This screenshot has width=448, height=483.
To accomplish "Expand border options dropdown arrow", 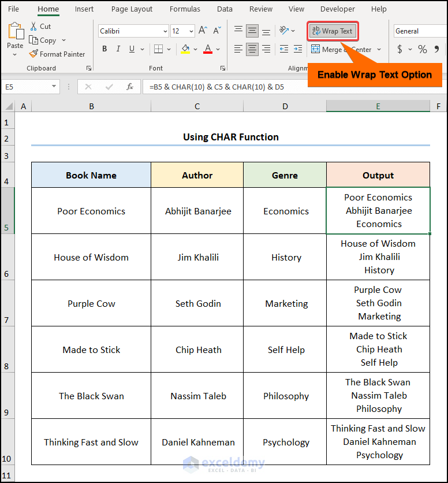I will (169, 49).
